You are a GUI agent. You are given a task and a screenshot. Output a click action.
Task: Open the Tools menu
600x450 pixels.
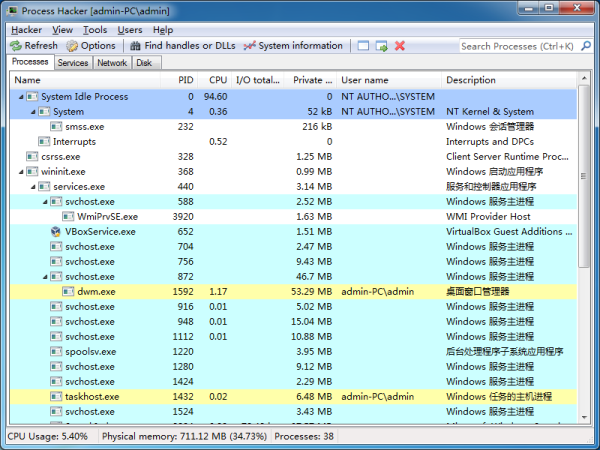(x=95, y=30)
